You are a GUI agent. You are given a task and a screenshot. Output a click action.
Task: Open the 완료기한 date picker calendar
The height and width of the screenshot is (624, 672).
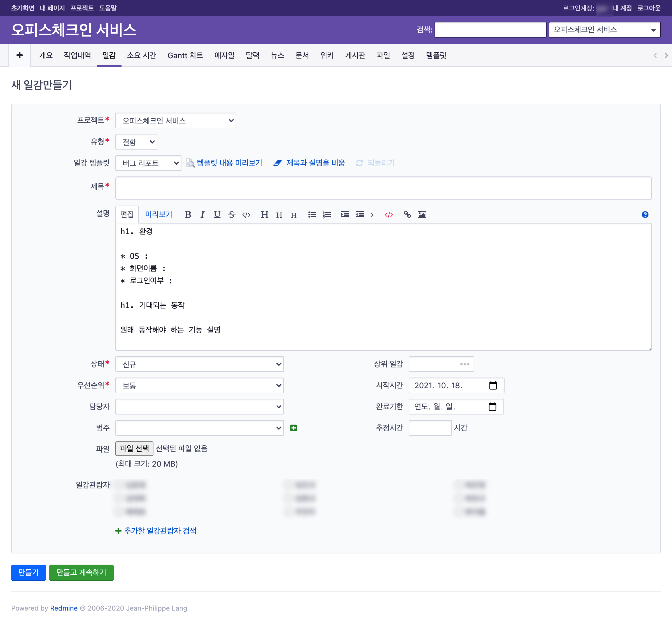pos(493,407)
